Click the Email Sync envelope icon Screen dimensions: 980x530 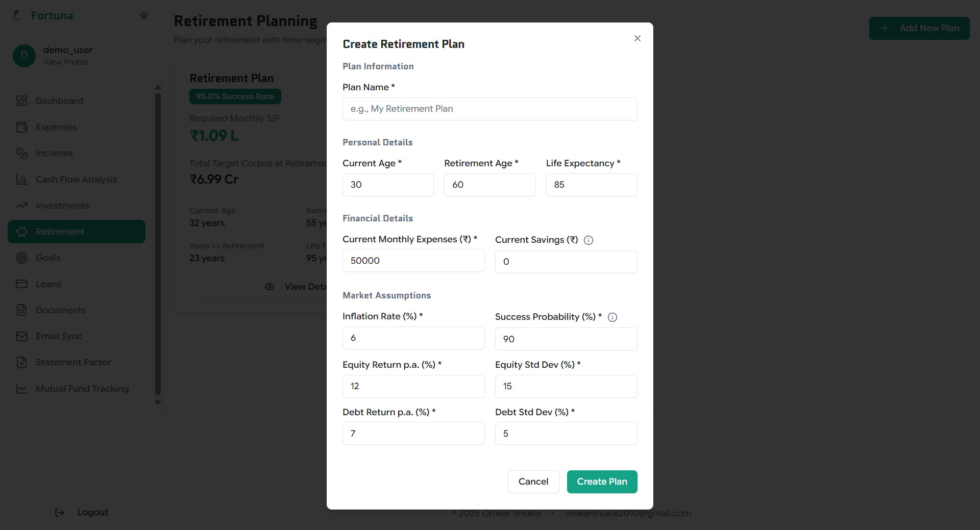point(21,336)
